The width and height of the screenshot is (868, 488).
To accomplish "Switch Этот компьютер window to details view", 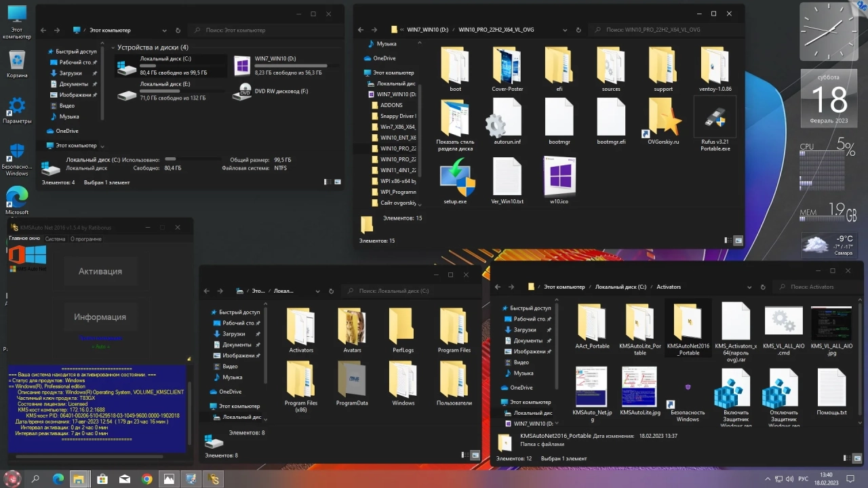I will click(x=328, y=182).
